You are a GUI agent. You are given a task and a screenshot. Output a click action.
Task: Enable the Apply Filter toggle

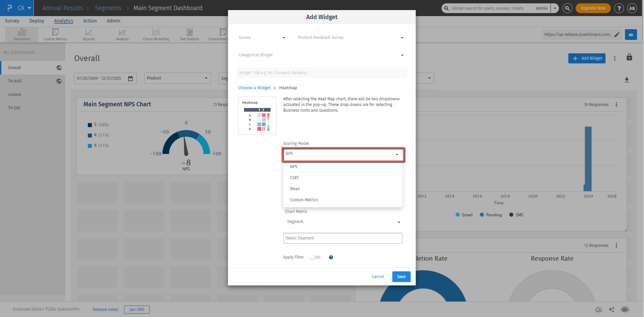pos(315,257)
